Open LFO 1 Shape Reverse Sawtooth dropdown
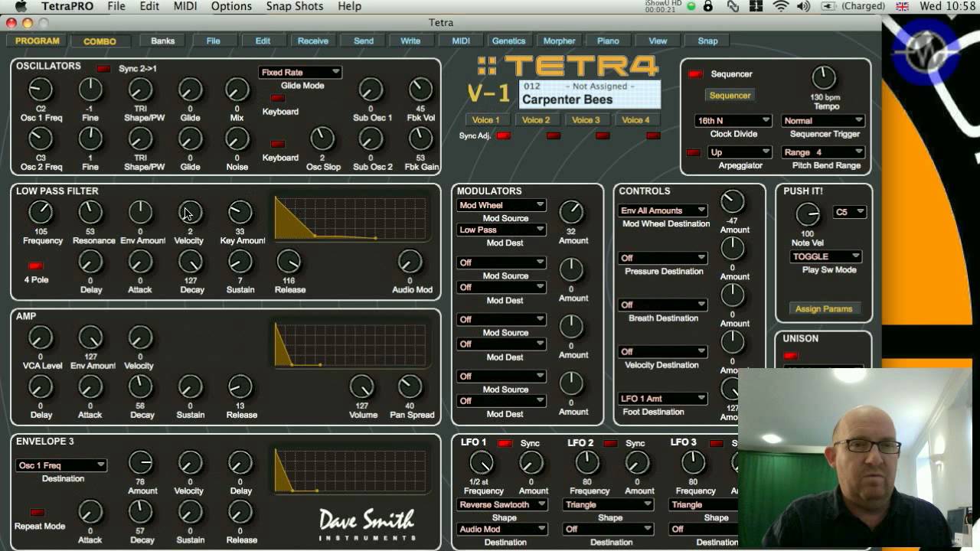The width and height of the screenshot is (980, 551). [501, 504]
